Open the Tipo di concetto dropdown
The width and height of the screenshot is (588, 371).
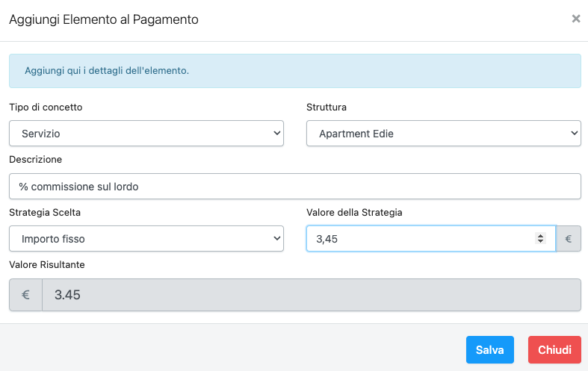pyautogui.click(x=146, y=134)
